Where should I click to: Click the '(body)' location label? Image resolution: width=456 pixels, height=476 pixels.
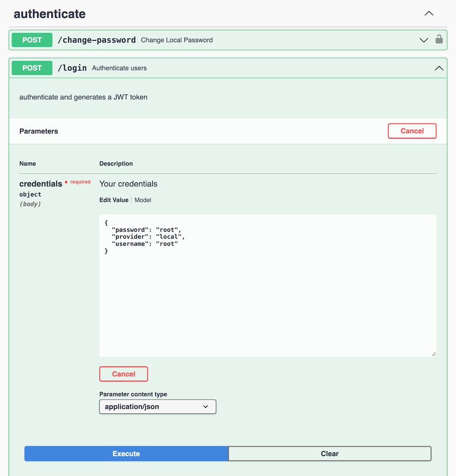click(30, 204)
